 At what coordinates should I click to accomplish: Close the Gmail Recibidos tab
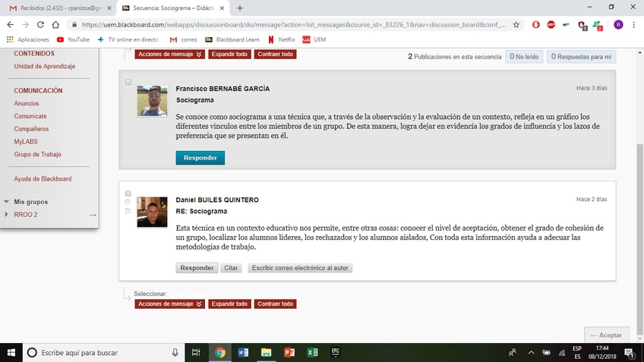pos(109,8)
